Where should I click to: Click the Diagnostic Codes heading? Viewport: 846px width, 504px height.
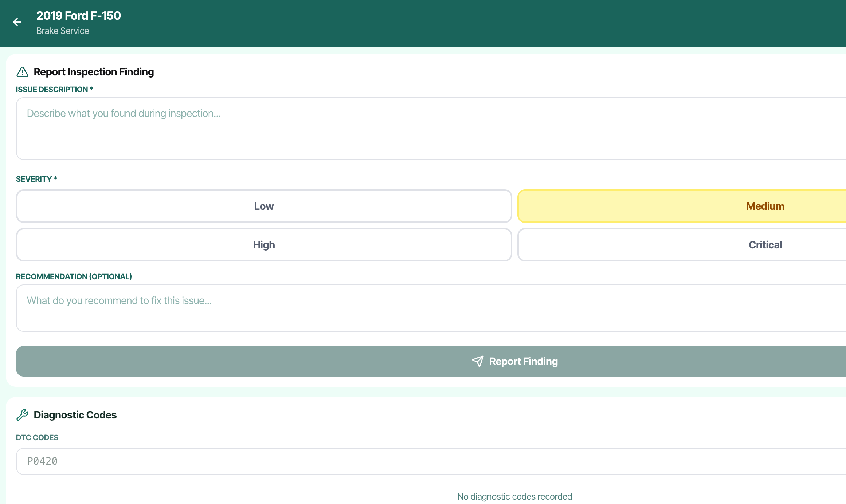pos(75,415)
